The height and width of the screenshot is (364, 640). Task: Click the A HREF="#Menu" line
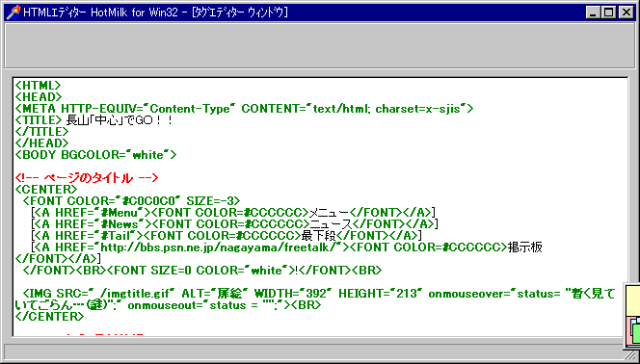(x=233, y=213)
